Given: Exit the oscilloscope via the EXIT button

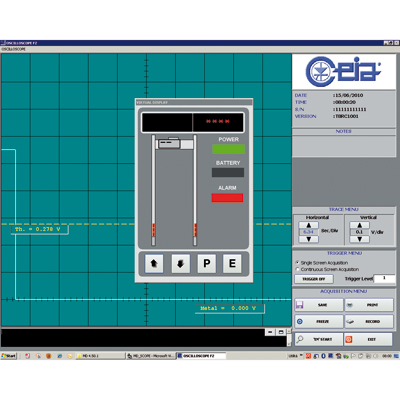Looking at the screenshot, I should click(368, 339).
